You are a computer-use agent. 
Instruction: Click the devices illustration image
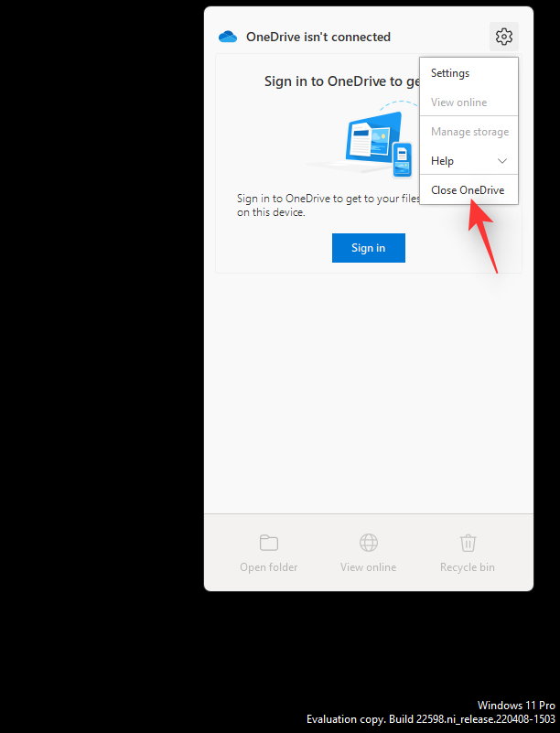coord(362,140)
